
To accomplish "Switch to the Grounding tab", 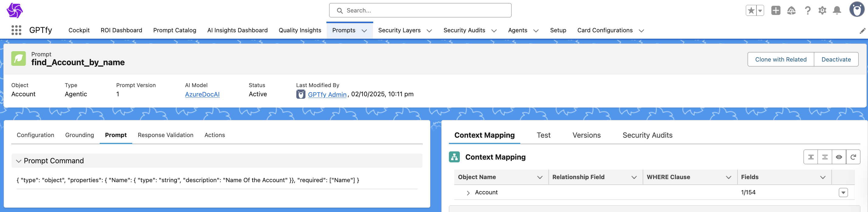I will 80,135.
